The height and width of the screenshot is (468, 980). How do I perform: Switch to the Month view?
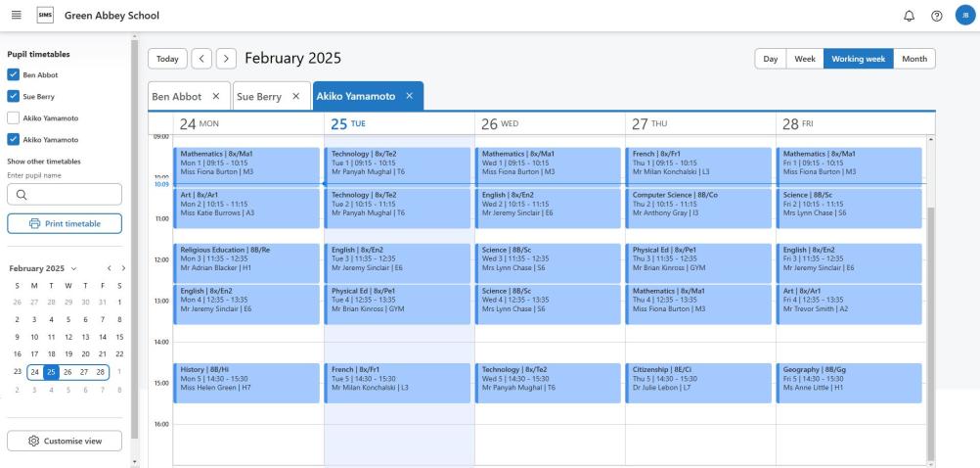(914, 59)
